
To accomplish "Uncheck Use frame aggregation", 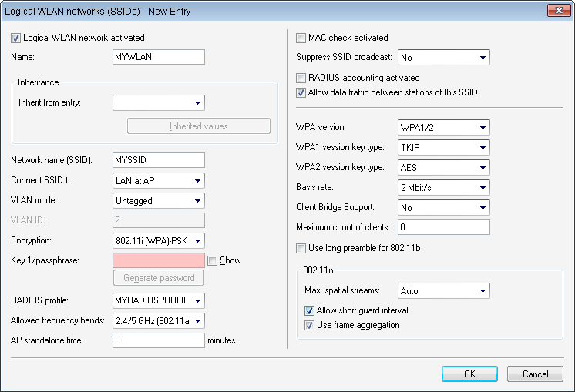I will 309,325.
